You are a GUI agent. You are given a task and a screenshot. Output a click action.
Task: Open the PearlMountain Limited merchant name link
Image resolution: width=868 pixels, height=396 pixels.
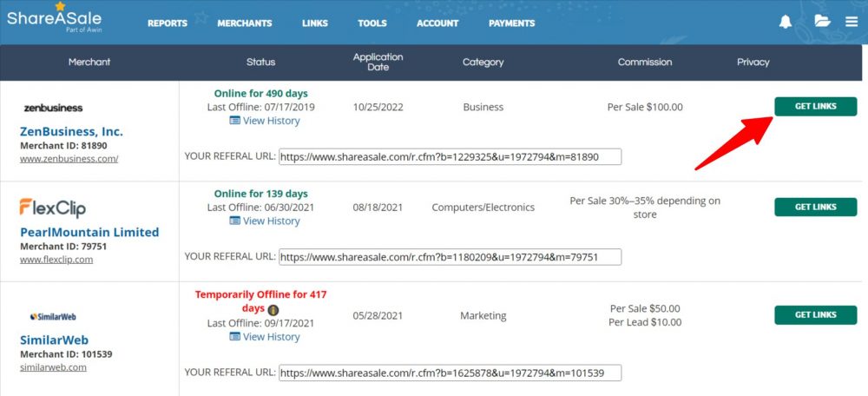click(89, 232)
